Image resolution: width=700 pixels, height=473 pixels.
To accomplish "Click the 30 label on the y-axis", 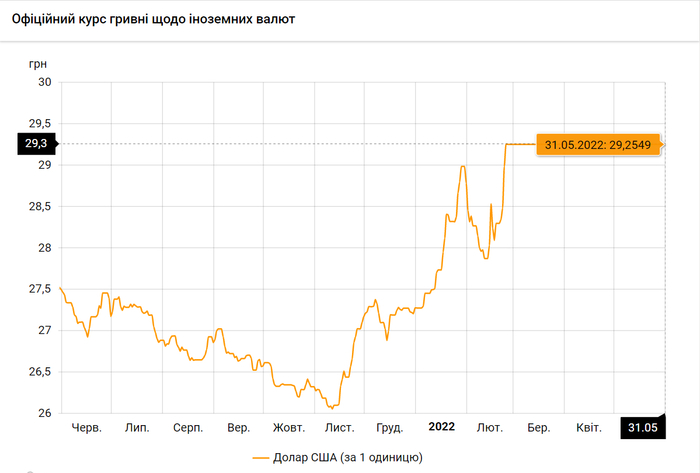I will click(x=45, y=82).
